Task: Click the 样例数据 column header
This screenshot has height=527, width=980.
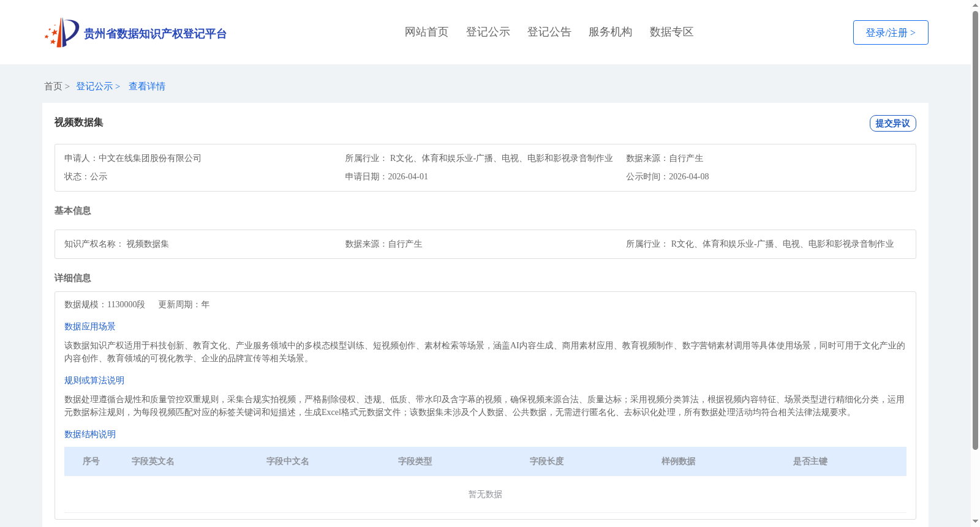Action: [679, 461]
